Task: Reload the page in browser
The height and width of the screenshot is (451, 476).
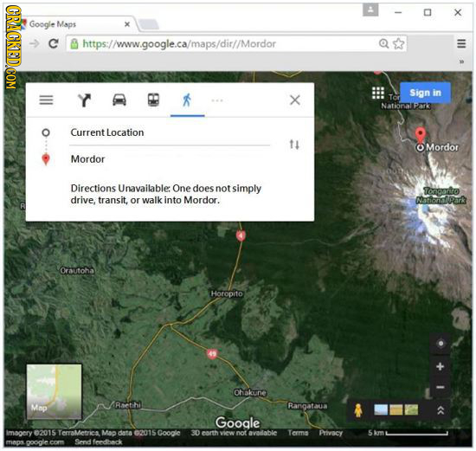Action: pyautogui.click(x=54, y=44)
